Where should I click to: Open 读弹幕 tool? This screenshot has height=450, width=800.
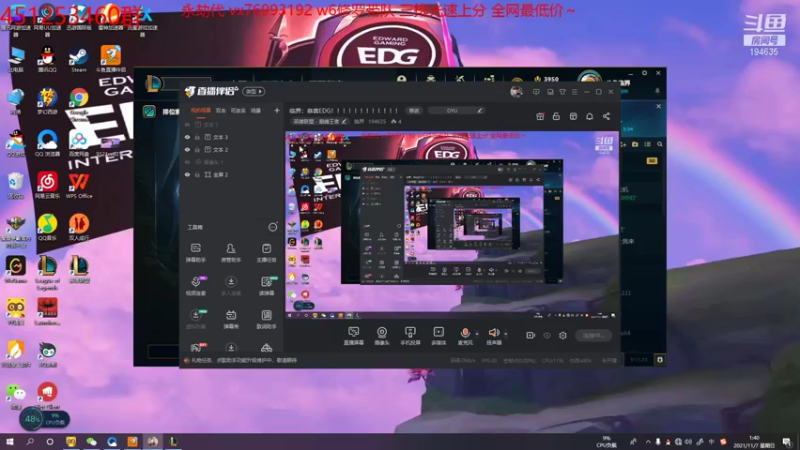tap(266, 286)
